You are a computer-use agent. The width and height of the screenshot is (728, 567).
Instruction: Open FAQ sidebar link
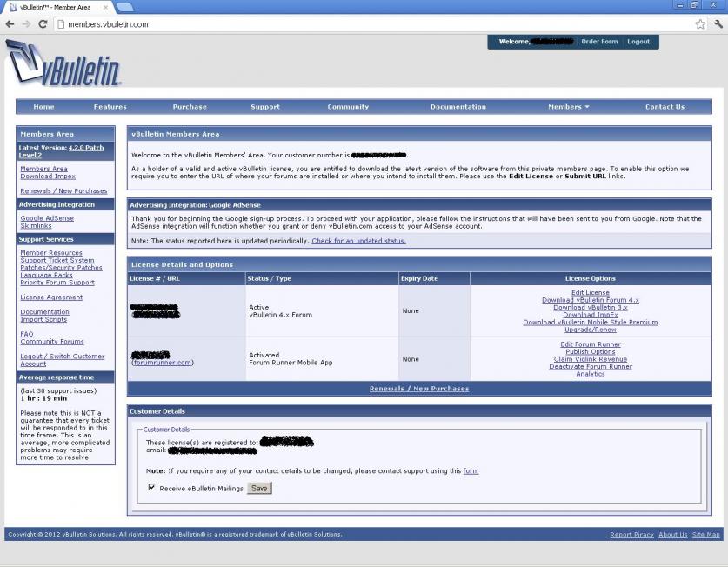(26, 334)
